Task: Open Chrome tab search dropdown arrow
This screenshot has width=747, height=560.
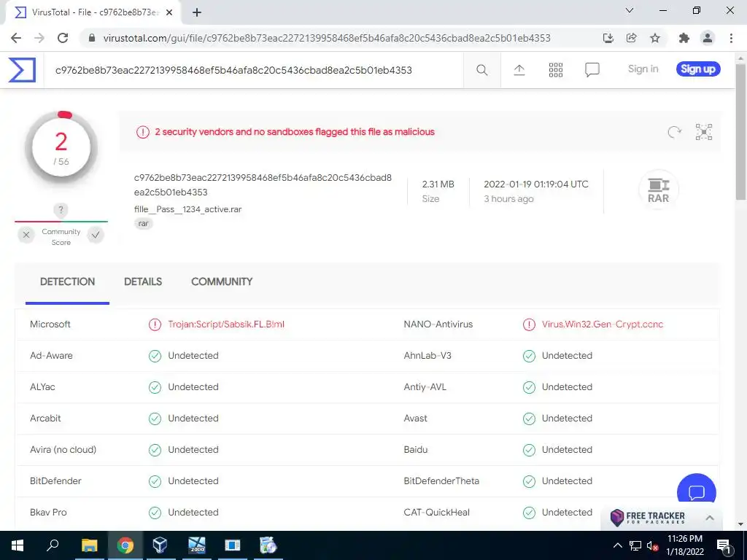Action: [x=630, y=10]
